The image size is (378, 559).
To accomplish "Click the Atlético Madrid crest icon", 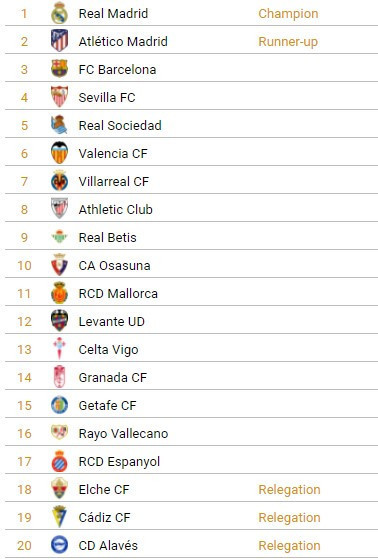I will coord(59,41).
